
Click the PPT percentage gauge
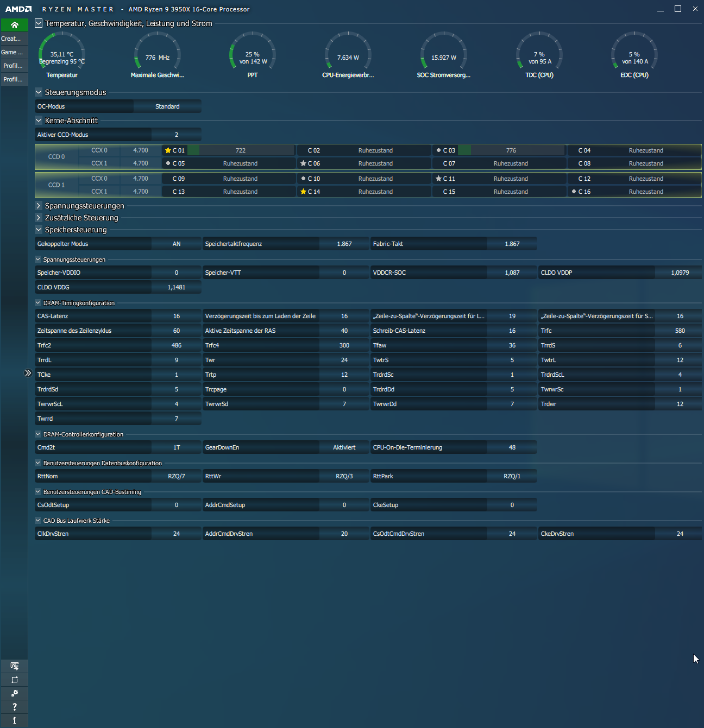tap(253, 54)
